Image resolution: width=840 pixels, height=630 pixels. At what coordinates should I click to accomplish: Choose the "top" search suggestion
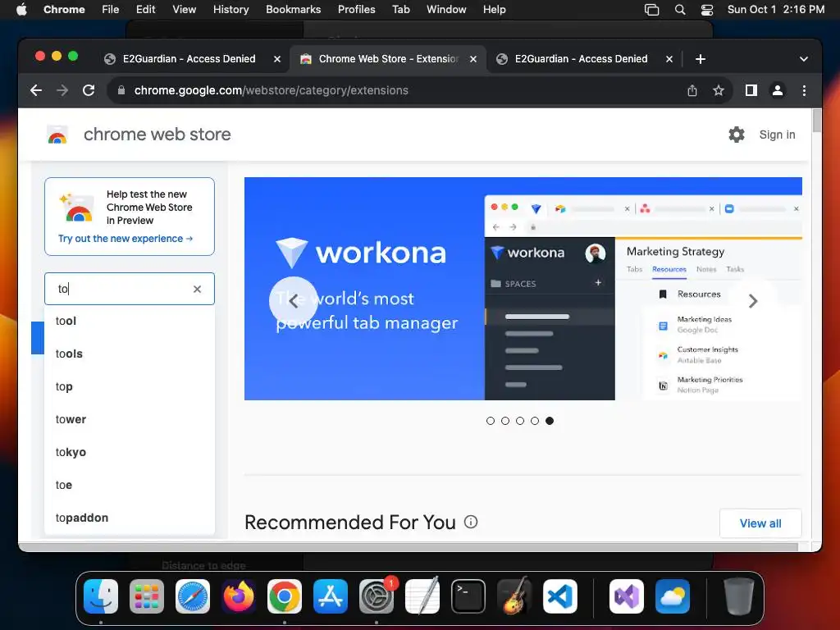[130, 386]
